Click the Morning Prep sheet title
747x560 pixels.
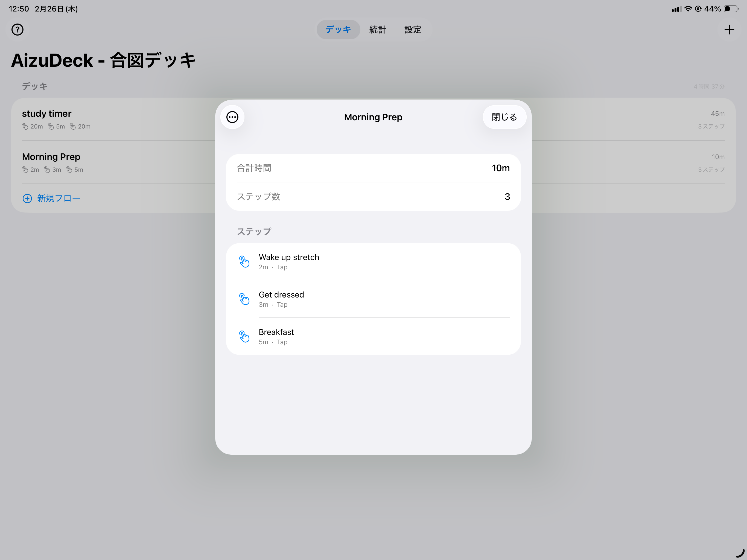click(x=373, y=117)
